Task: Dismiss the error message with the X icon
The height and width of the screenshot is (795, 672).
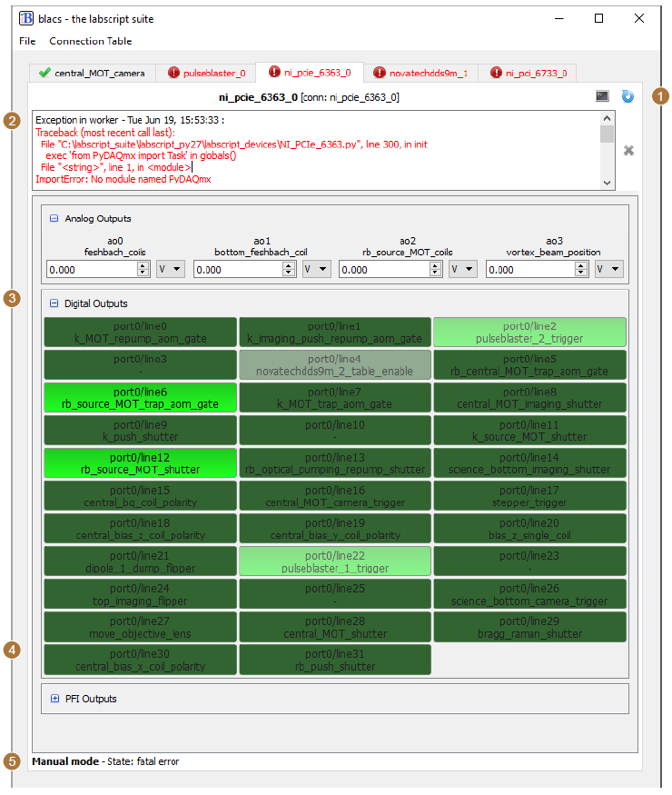Action: 628,151
